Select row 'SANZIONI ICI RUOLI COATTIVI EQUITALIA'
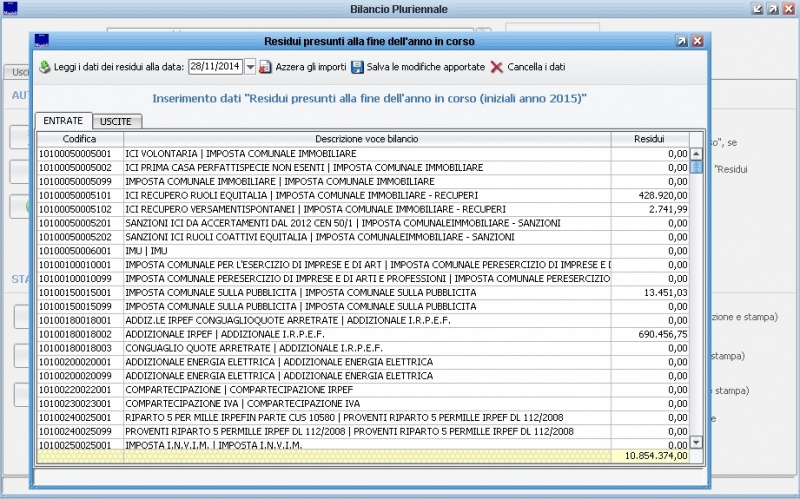Viewport: 800px width, 499px height. pos(363,237)
